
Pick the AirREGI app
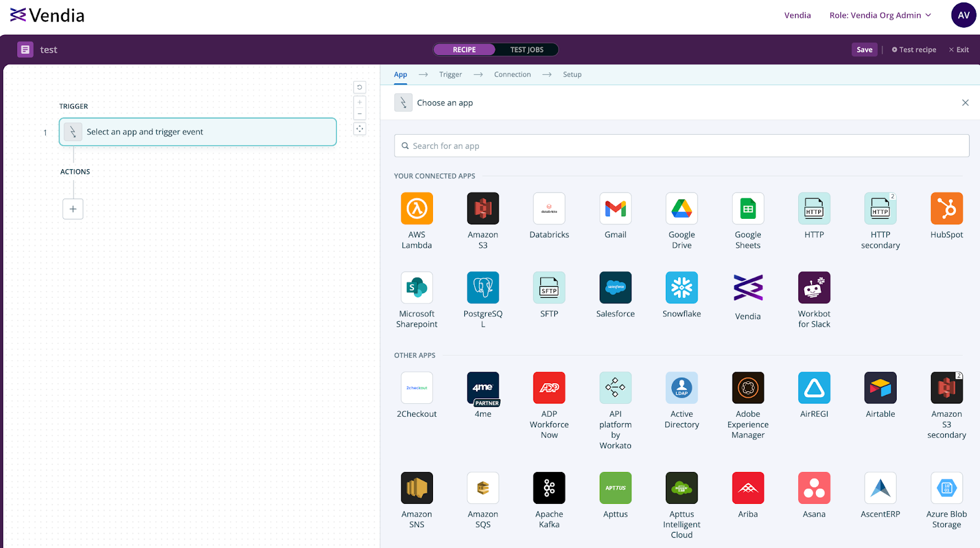coord(814,387)
